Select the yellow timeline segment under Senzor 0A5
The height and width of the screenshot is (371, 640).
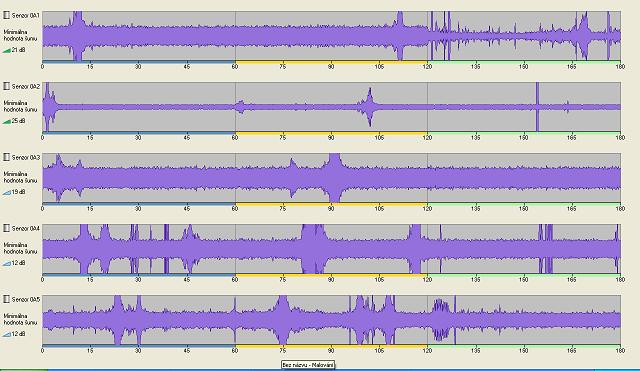click(331, 346)
